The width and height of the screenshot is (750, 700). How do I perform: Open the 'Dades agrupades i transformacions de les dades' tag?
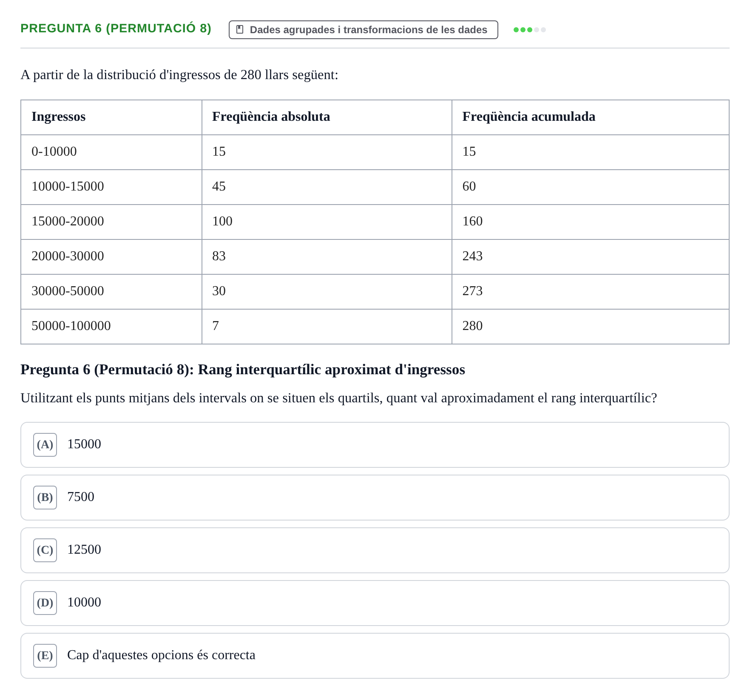click(363, 30)
